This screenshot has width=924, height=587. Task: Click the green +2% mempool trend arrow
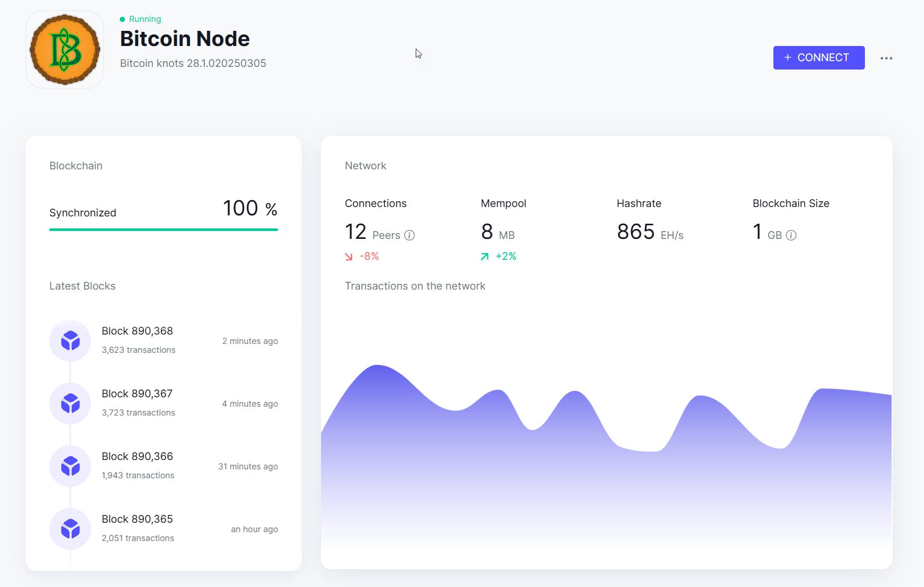click(484, 256)
